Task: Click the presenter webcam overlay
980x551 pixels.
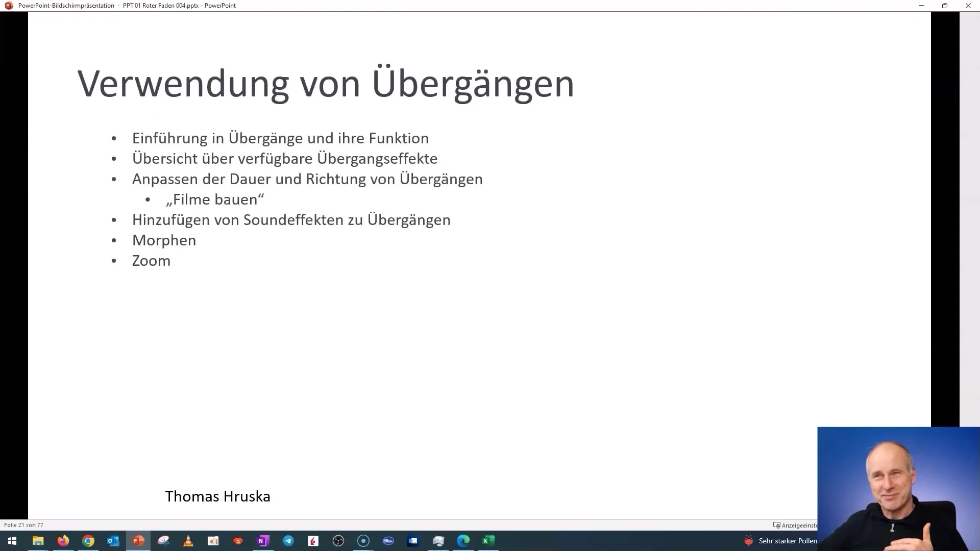Action: (898, 489)
